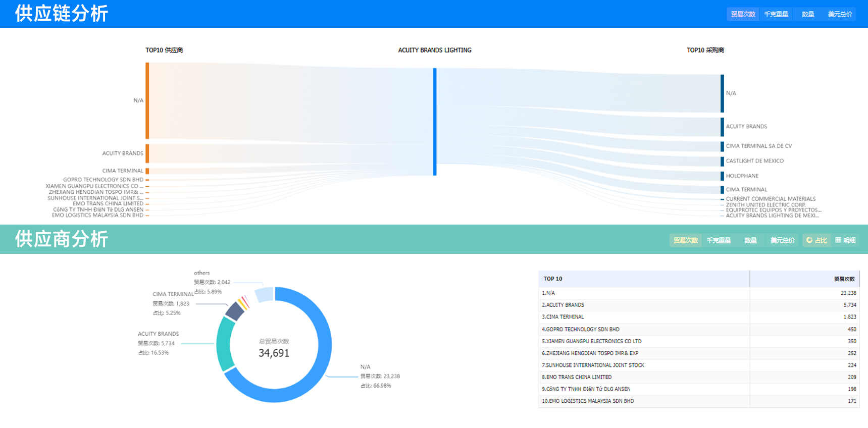Click TOP10 供应商 heading above Sankey
The image size is (868, 428).
point(164,50)
